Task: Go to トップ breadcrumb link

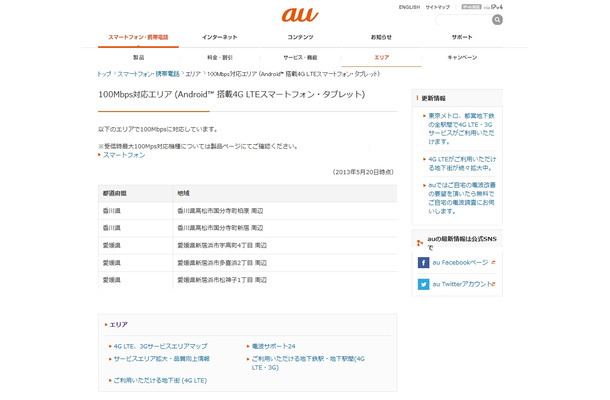Action: (104, 74)
